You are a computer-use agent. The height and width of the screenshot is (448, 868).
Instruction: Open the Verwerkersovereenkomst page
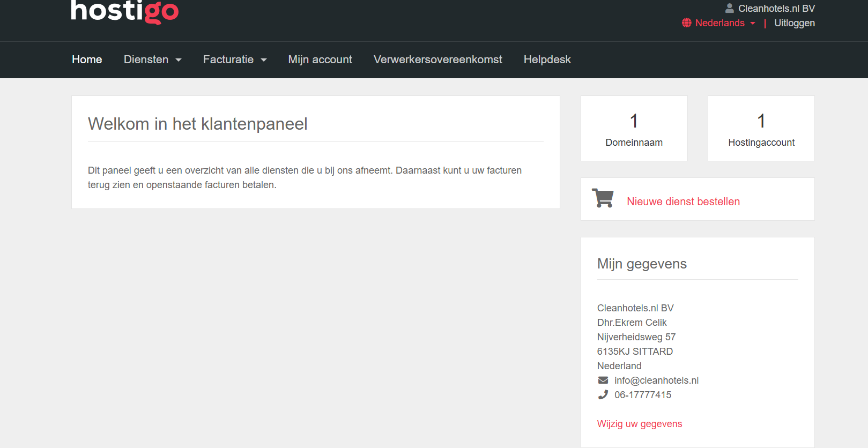[437, 59]
